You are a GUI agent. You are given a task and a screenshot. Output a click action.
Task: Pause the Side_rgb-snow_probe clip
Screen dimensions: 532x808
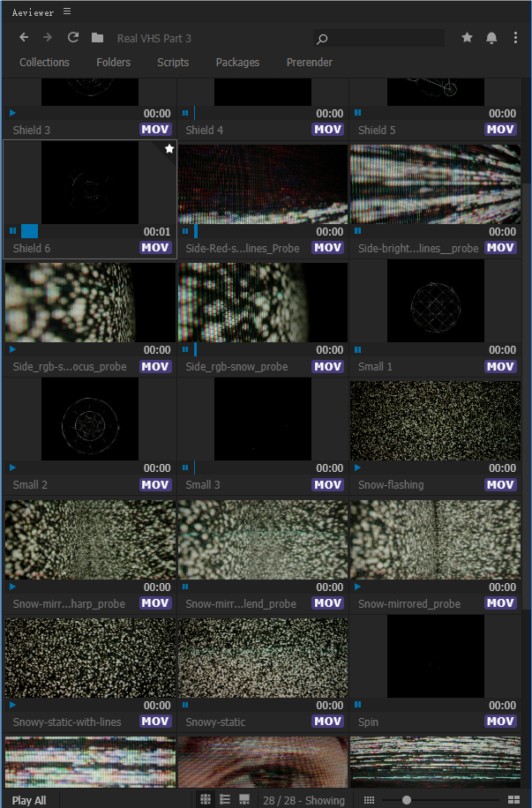click(185, 349)
